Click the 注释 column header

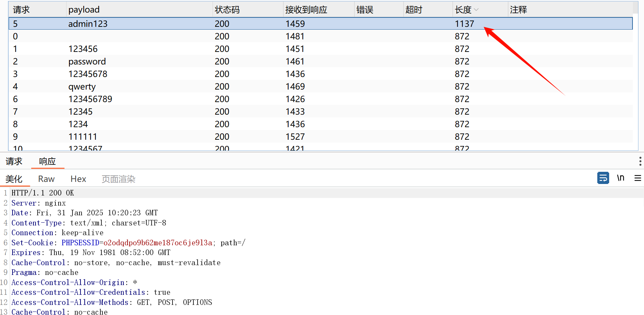click(x=519, y=10)
